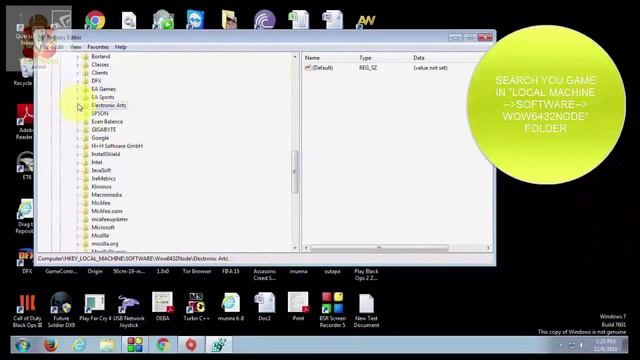The image size is (640, 360).
Task: Open the Recycle Bin on the desktop
Action: tap(25, 72)
